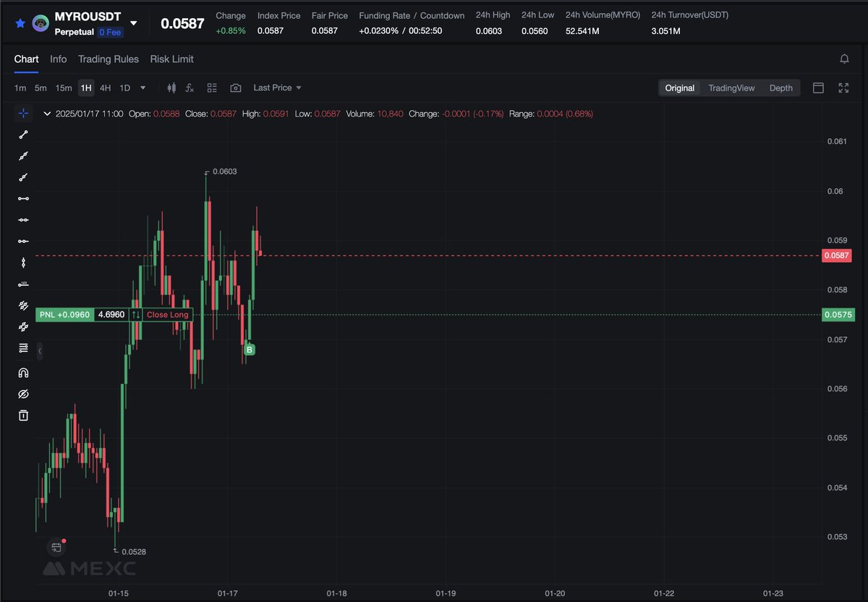Open the Last Price dropdown
Viewport: 868px width, 602px height.
tap(278, 88)
